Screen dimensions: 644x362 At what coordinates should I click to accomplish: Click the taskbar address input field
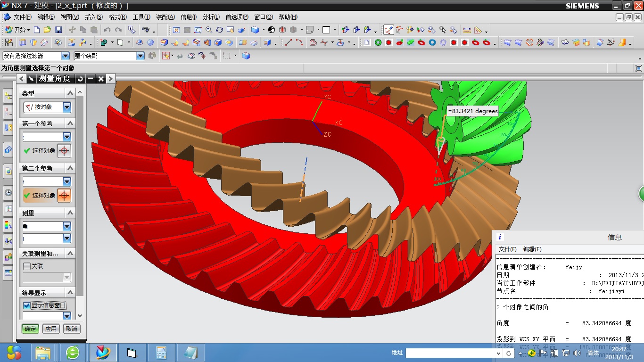coord(453,353)
